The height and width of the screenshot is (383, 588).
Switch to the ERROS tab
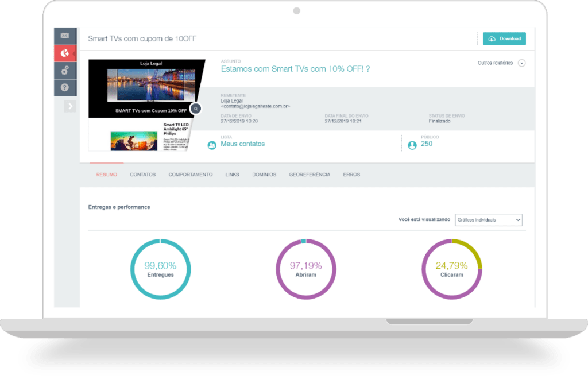[351, 175]
